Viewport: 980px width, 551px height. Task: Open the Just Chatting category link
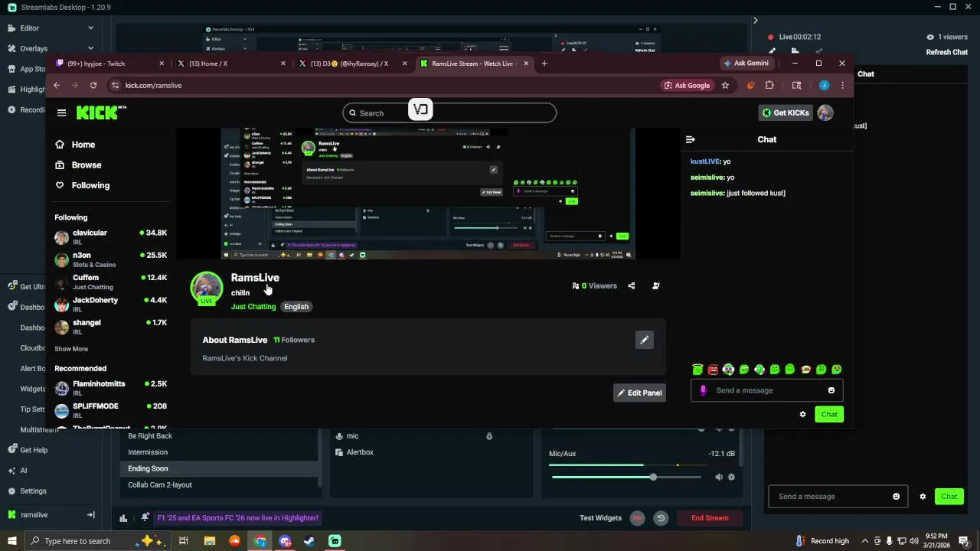click(253, 307)
